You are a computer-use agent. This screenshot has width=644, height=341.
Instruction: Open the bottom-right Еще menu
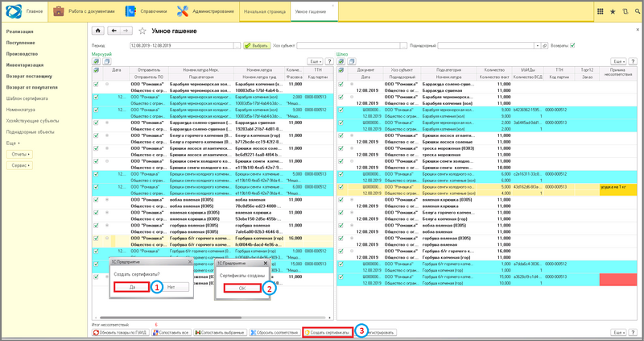[x=619, y=332]
